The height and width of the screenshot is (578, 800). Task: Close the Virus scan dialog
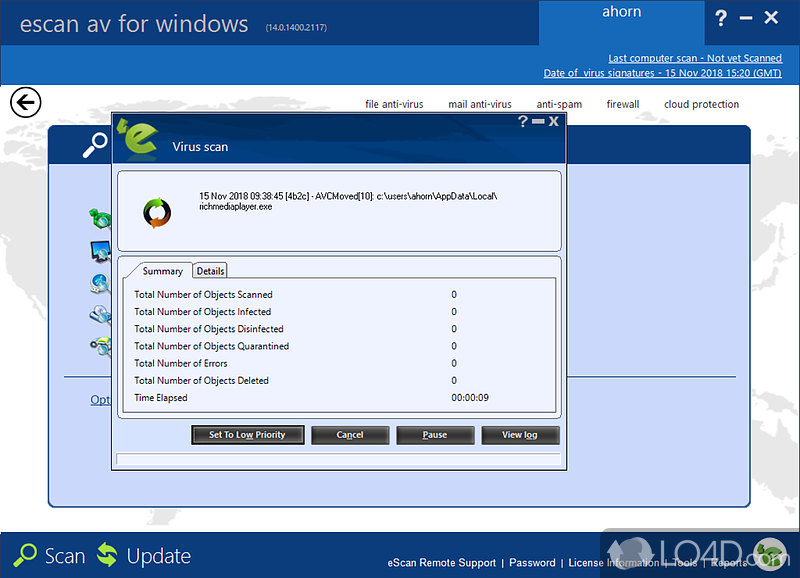click(554, 121)
